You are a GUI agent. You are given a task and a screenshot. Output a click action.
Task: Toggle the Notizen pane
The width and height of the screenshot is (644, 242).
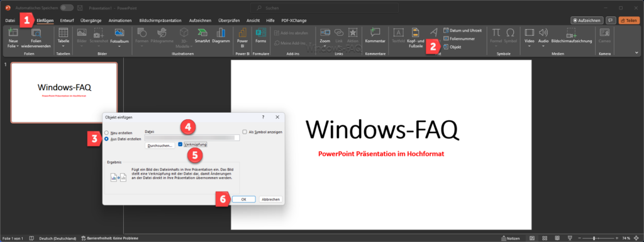point(511,238)
